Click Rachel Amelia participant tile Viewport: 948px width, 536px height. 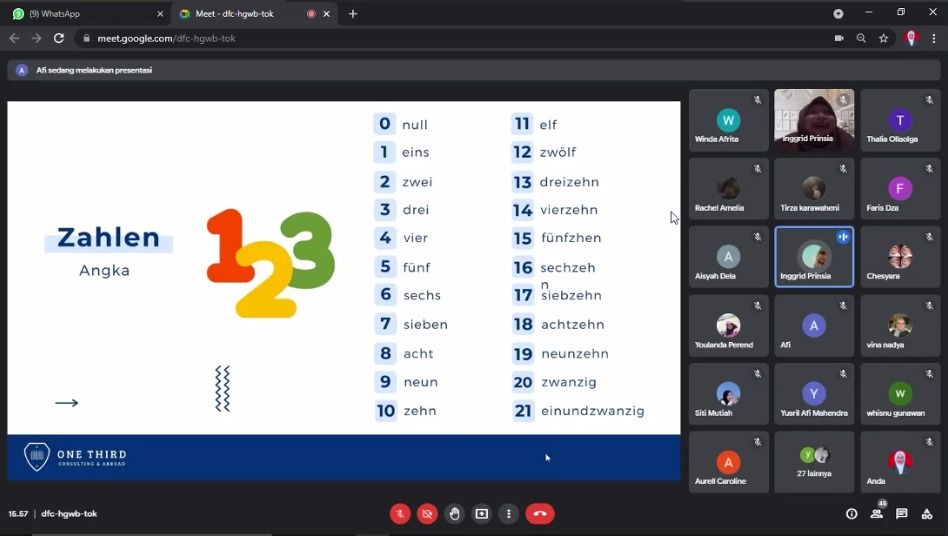pyautogui.click(x=729, y=189)
